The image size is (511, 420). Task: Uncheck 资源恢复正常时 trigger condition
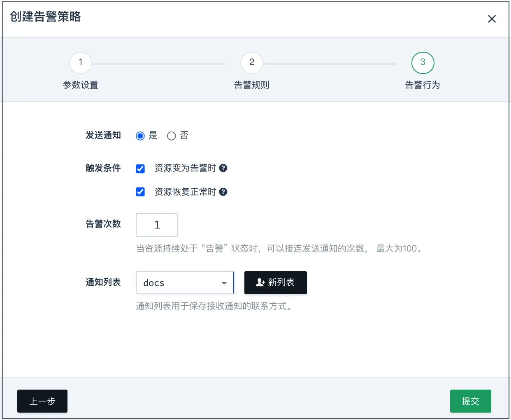[x=140, y=192]
